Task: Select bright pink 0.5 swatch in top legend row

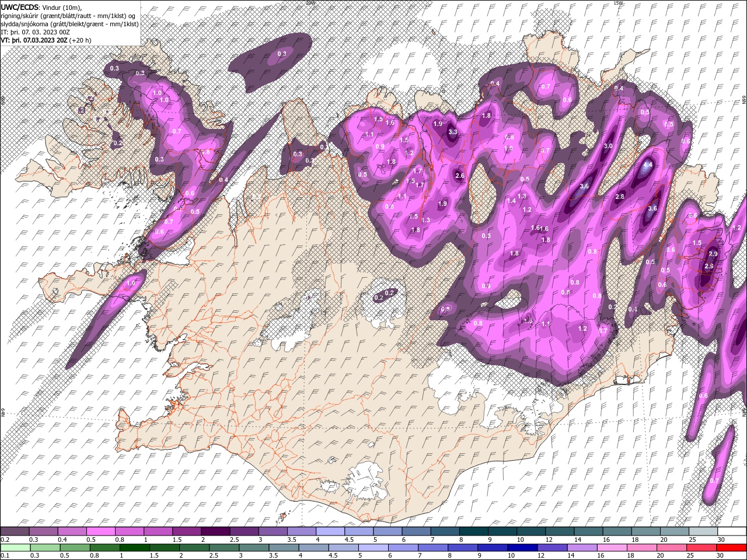Action: pos(100,531)
